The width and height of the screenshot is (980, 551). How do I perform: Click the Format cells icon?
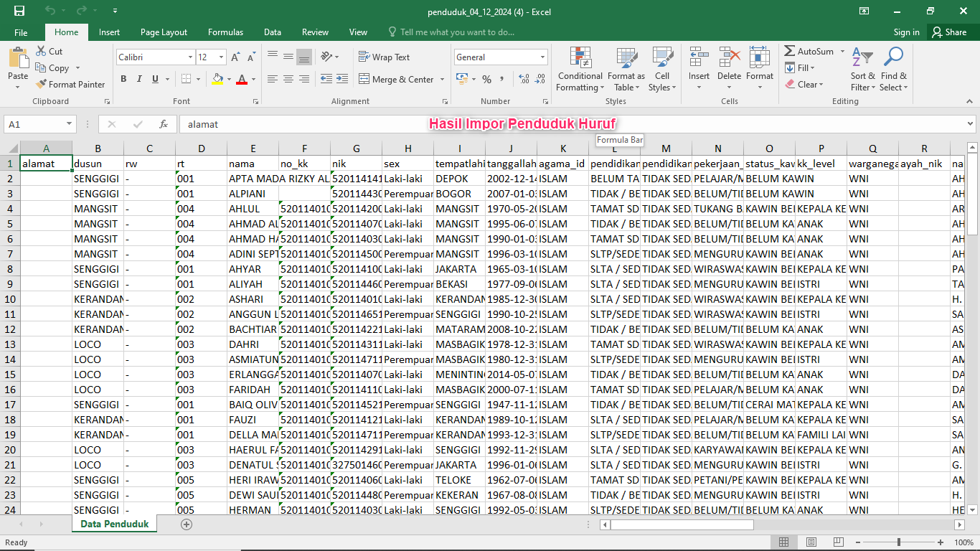point(759,57)
